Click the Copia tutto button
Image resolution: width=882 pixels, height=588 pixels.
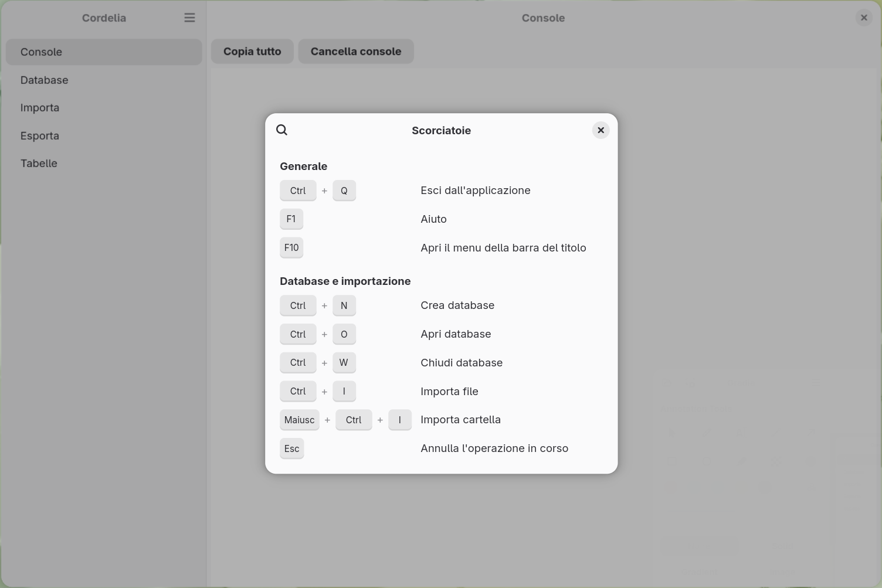pyautogui.click(x=252, y=51)
